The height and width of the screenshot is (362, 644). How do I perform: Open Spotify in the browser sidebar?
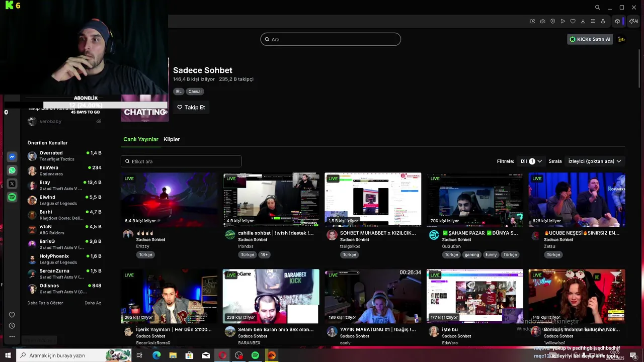click(x=12, y=198)
